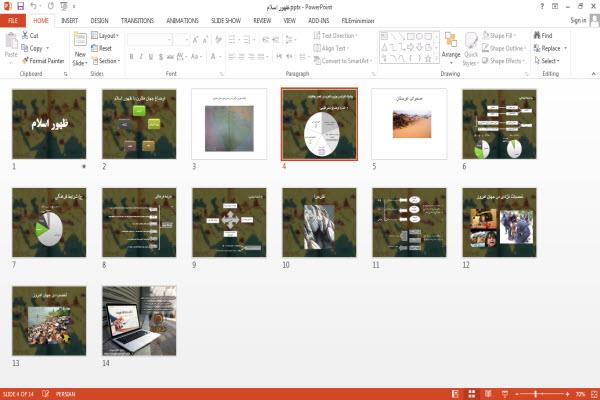Open the font name combo box
This screenshot has width=600, height=400.
coord(150,39)
